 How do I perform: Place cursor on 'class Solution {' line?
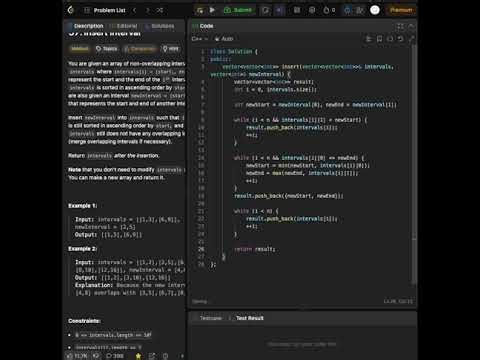pos(234,51)
